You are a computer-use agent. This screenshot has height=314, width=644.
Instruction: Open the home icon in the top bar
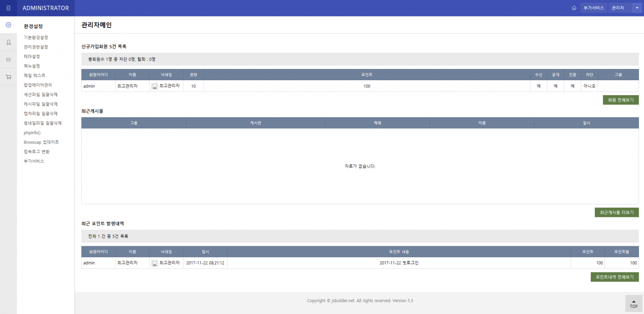coord(574,8)
